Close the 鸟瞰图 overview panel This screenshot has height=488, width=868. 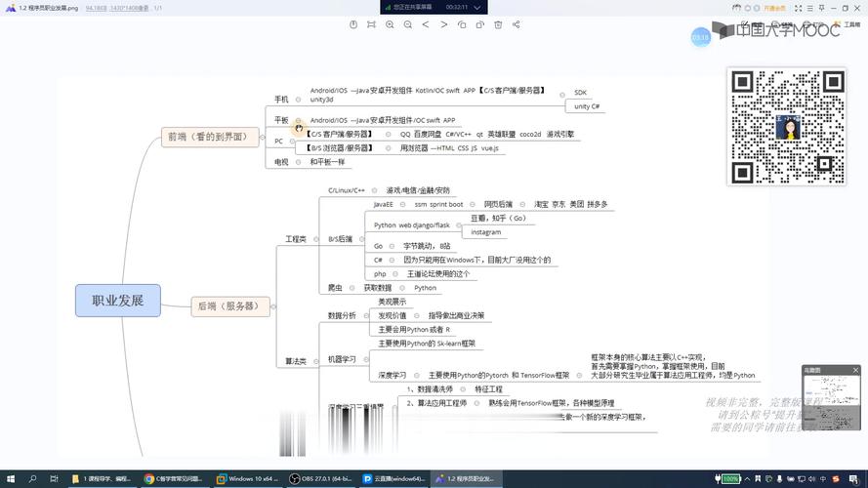tap(855, 370)
